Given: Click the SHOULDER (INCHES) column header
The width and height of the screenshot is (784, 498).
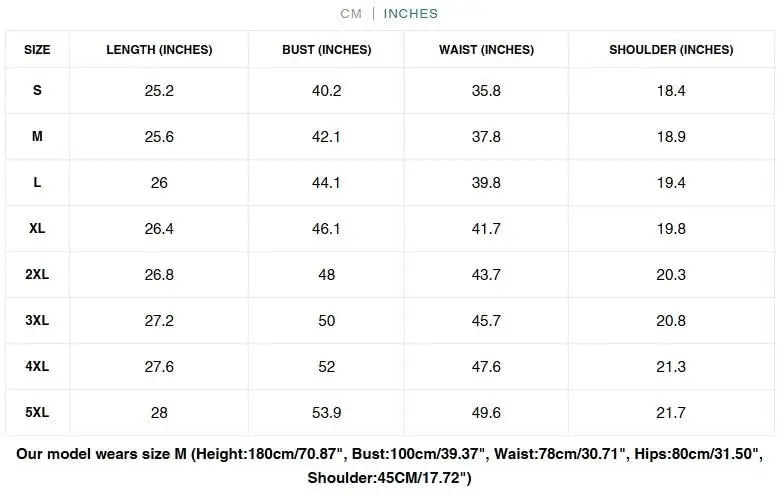Looking at the screenshot, I should (x=671, y=50).
